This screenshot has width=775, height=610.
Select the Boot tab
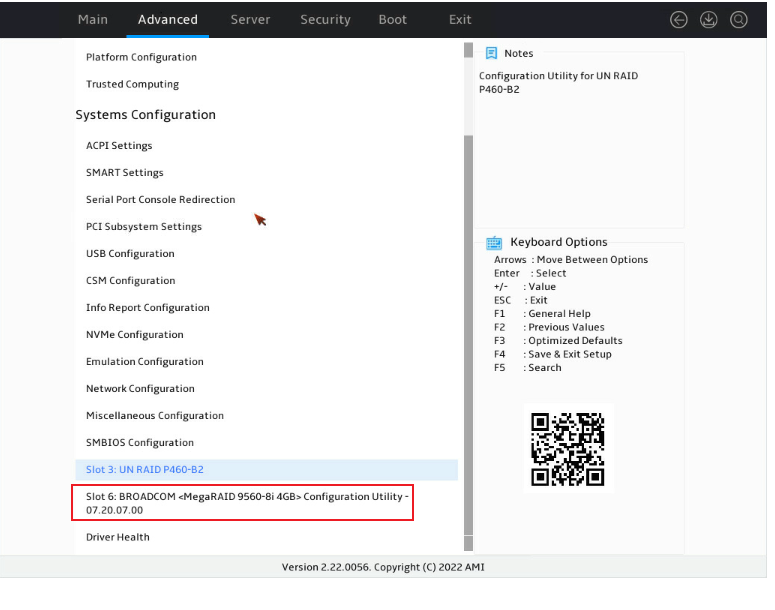392,19
